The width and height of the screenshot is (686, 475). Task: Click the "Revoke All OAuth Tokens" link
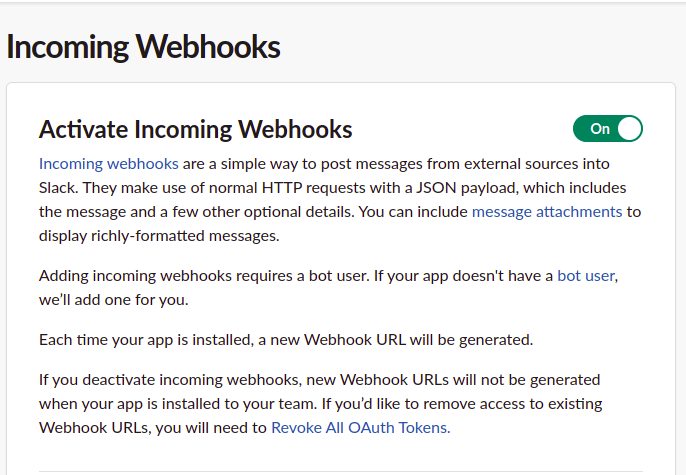point(360,427)
